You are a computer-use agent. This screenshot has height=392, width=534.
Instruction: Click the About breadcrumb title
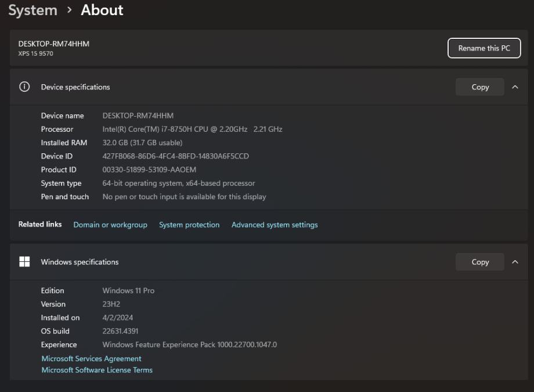point(102,10)
